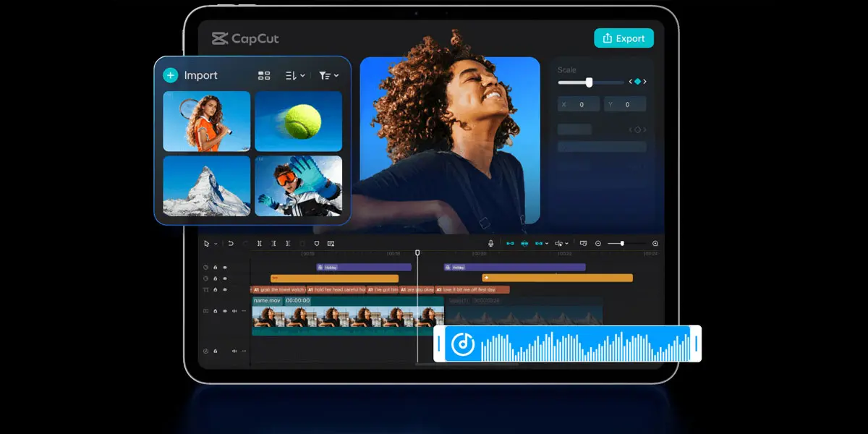Image resolution: width=868 pixels, height=434 pixels.
Task: Click the Redo arrow icon
Action: pyautogui.click(x=245, y=244)
